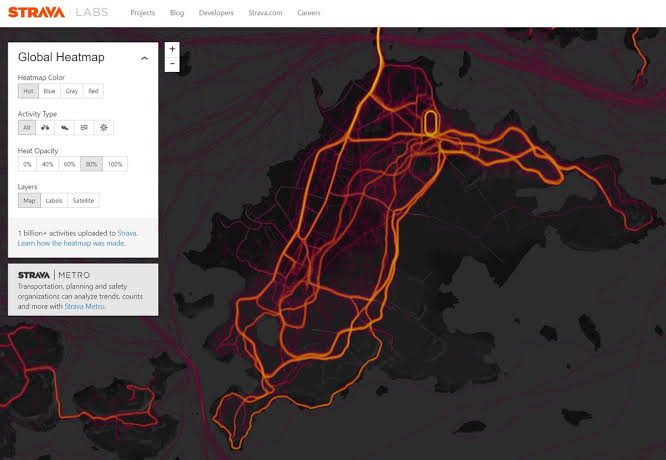The image size is (666, 460).
Task: Click the Strava Labs logo
Action: pos(58,12)
